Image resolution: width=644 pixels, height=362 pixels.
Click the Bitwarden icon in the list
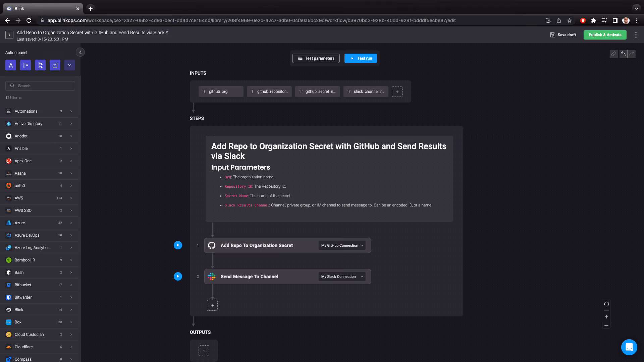[9, 297]
